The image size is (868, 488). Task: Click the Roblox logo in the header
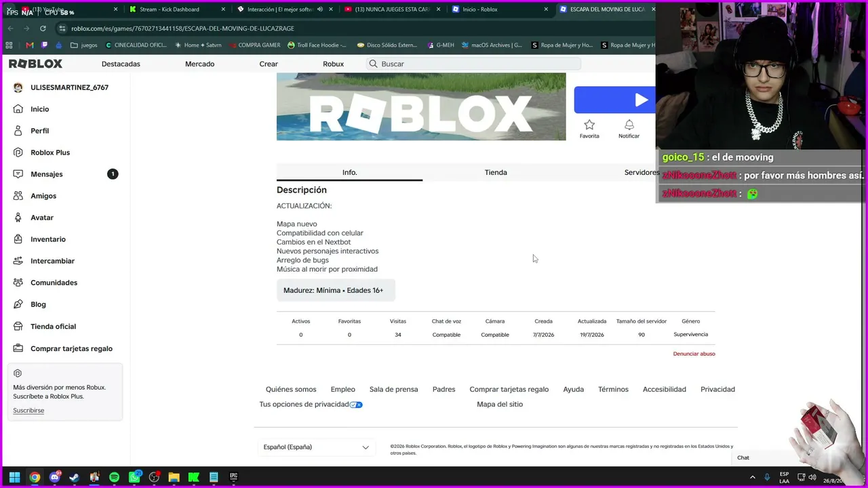tap(35, 64)
